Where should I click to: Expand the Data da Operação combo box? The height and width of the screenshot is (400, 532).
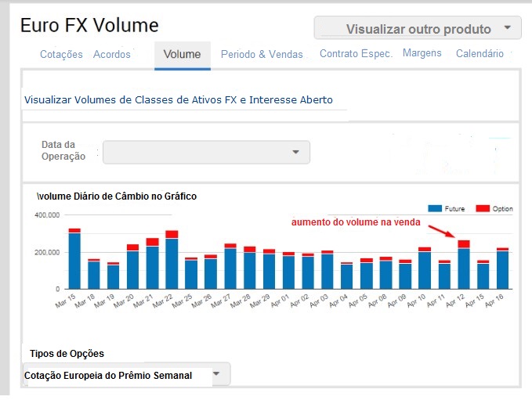pos(207,152)
